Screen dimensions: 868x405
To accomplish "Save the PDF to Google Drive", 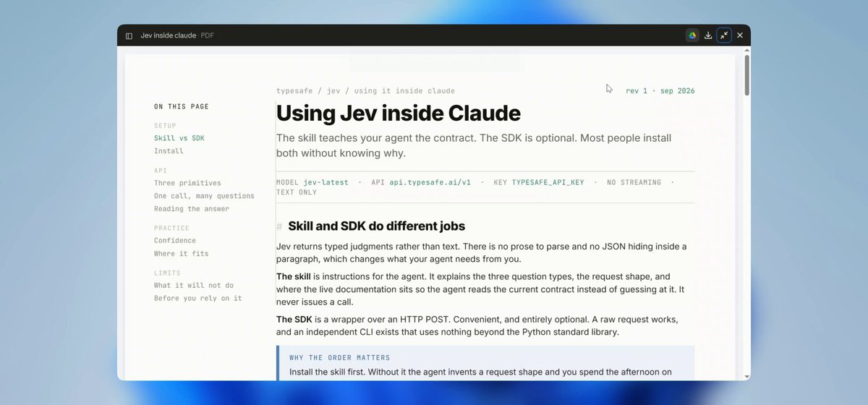I will pyautogui.click(x=692, y=35).
